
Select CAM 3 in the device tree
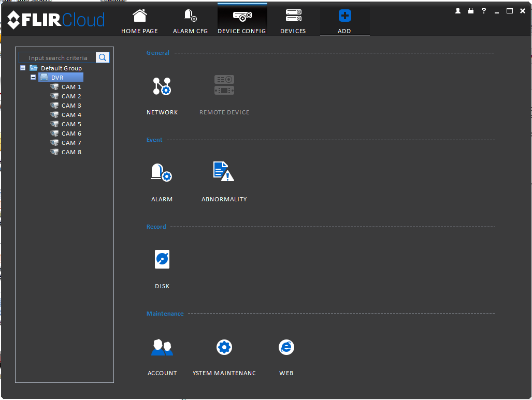(71, 106)
